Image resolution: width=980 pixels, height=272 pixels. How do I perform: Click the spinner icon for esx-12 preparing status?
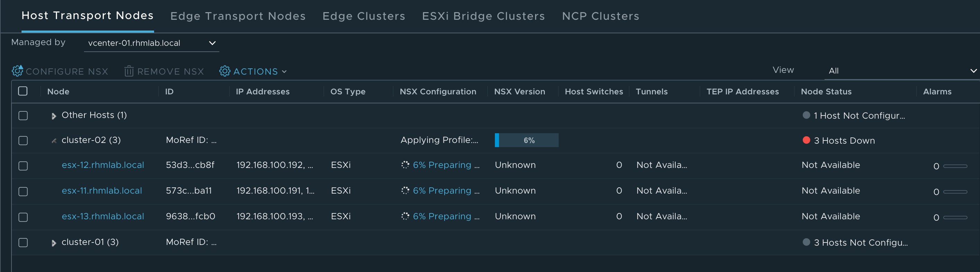coord(405,165)
